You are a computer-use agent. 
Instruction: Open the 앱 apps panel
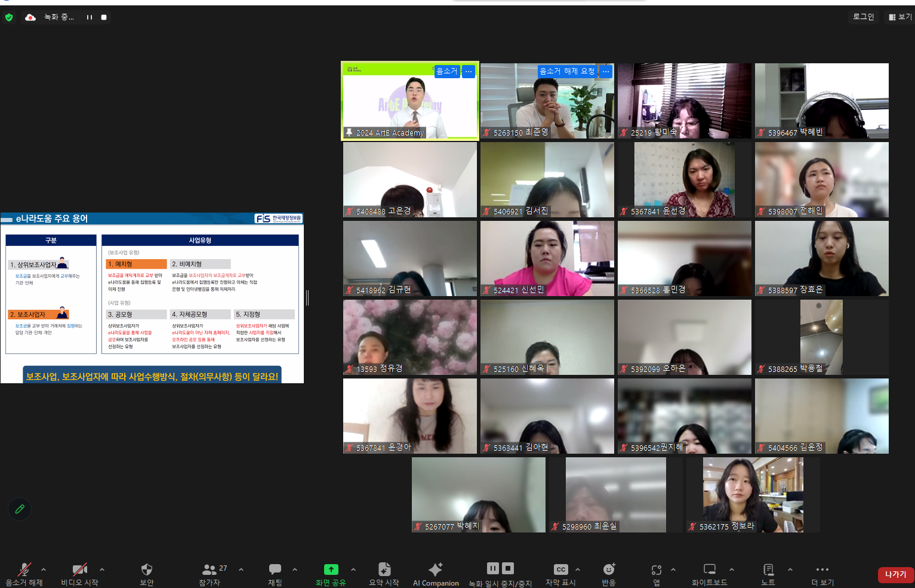click(x=657, y=574)
